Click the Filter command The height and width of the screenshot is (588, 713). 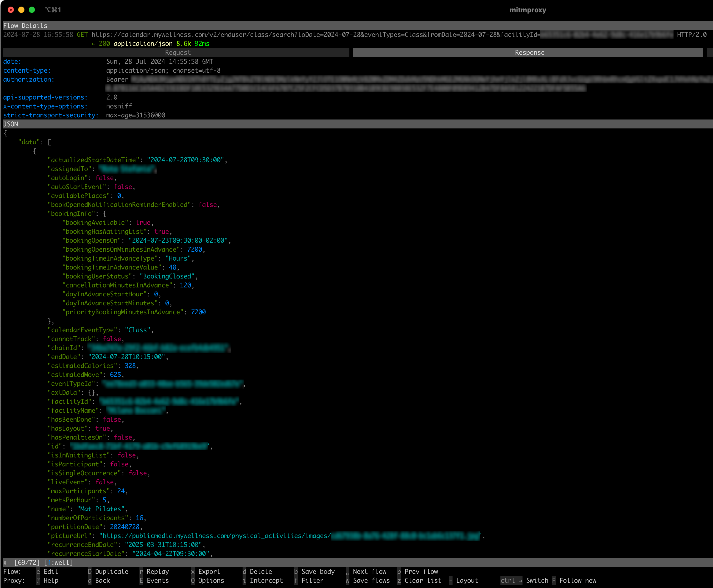point(309,580)
